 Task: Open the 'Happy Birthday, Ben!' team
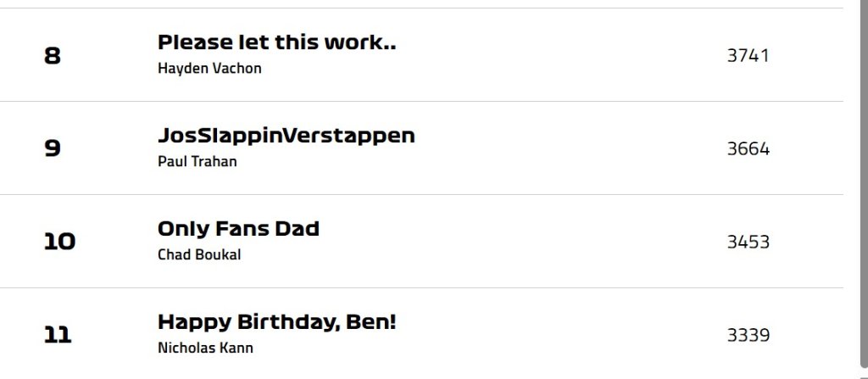click(276, 322)
